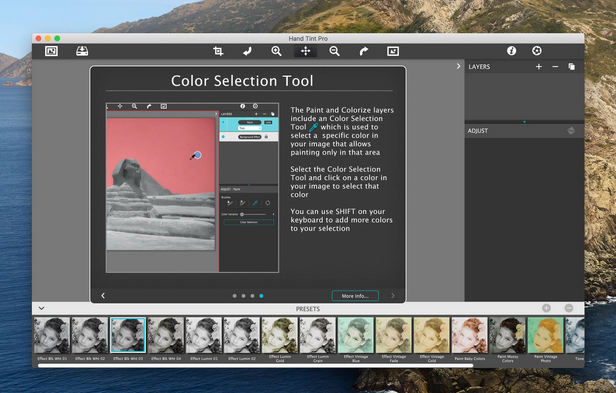Apply the Effect Lumin 01 preset
Image resolution: width=616 pixels, height=393 pixels.
tap(204, 335)
